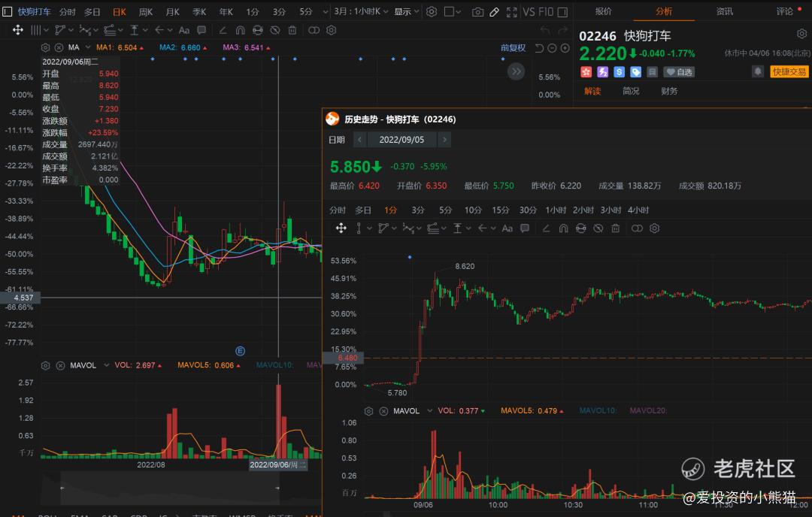
Task: Click the eraser/angle icon in main toolbar
Action: [223, 30]
